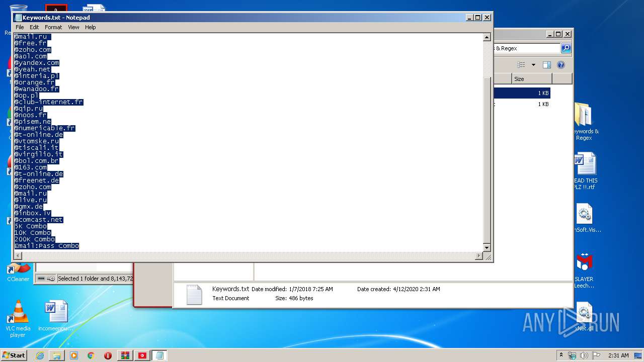The height and width of the screenshot is (362, 644).
Task: Sort by the Size column header
Action: click(x=532, y=79)
